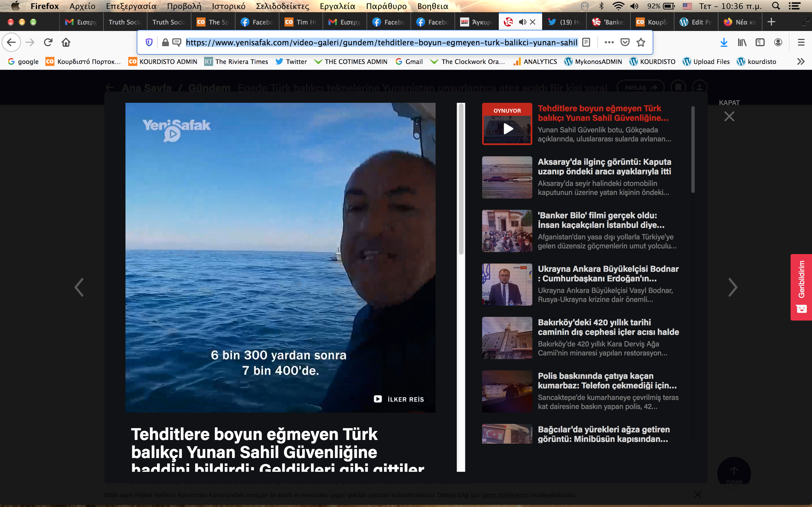The image size is (812, 507).
Task: Switch to the 'Banker tab
Action: pyautogui.click(x=608, y=22)
